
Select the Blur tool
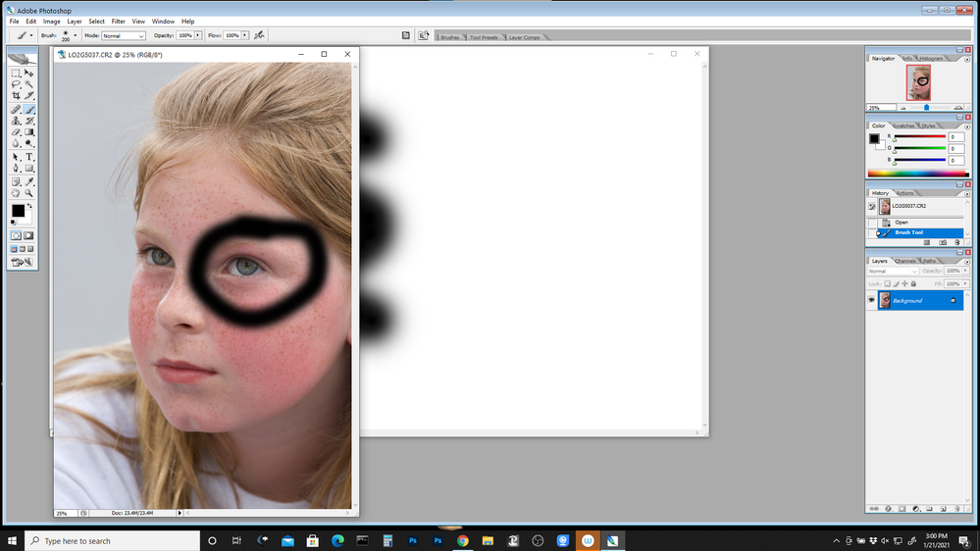16,143
